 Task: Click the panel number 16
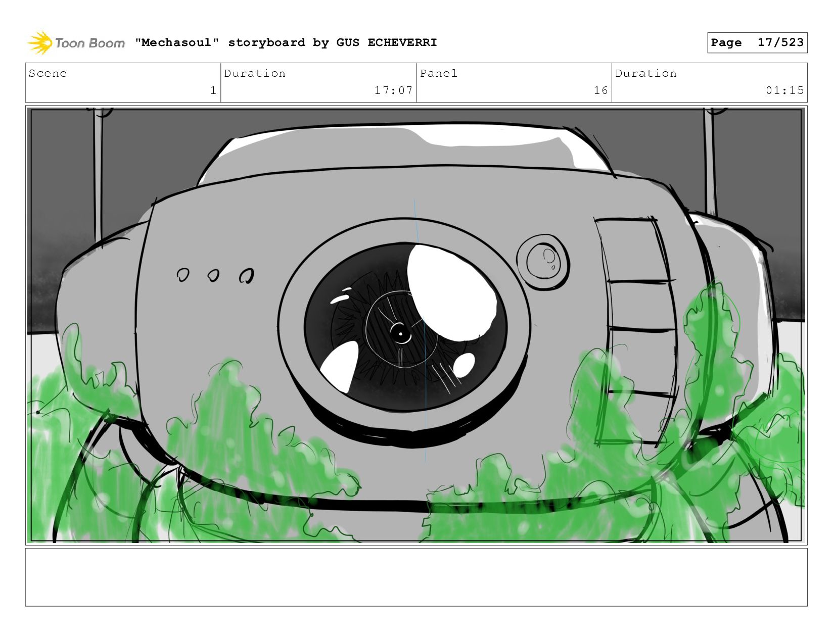click(x=600, y=90)
